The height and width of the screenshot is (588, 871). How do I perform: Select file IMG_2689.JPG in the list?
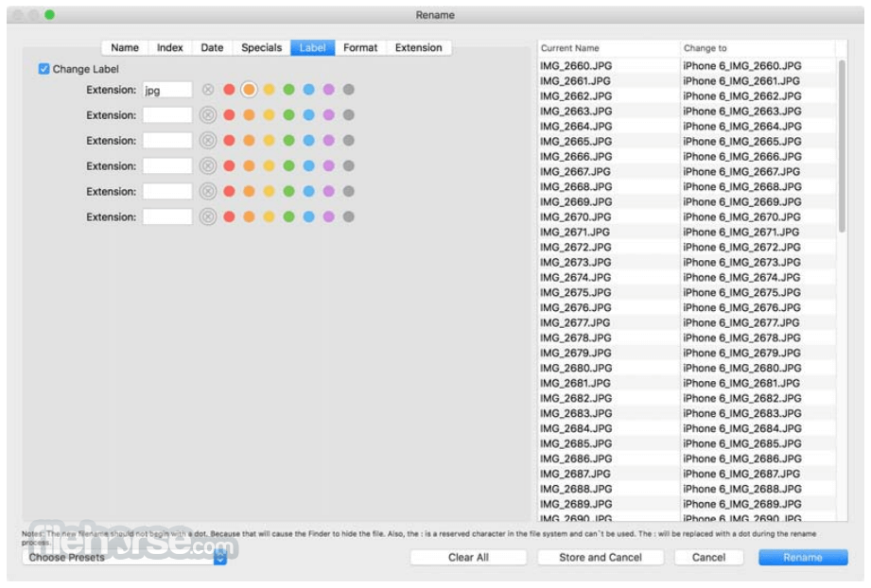pos(576,504)
